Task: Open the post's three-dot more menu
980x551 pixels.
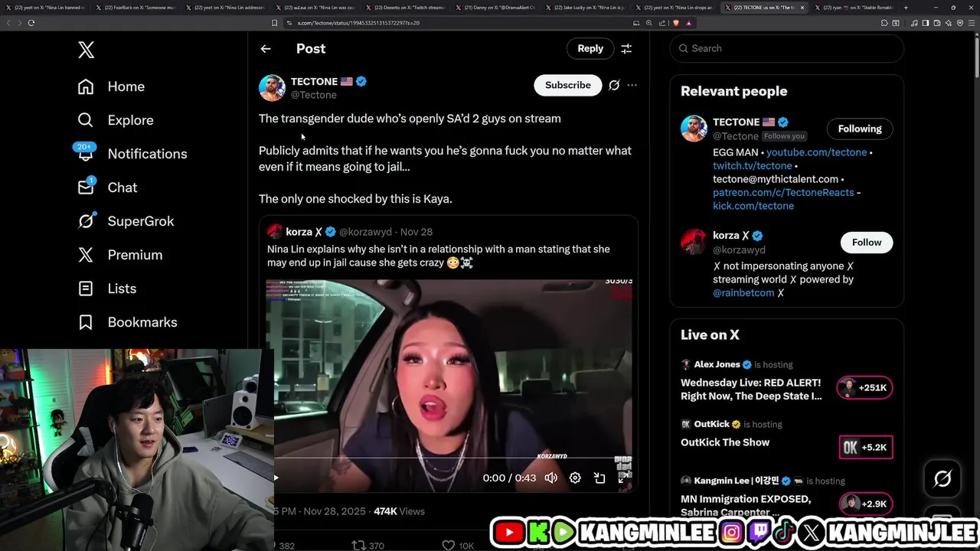Action: coord(632,85)
